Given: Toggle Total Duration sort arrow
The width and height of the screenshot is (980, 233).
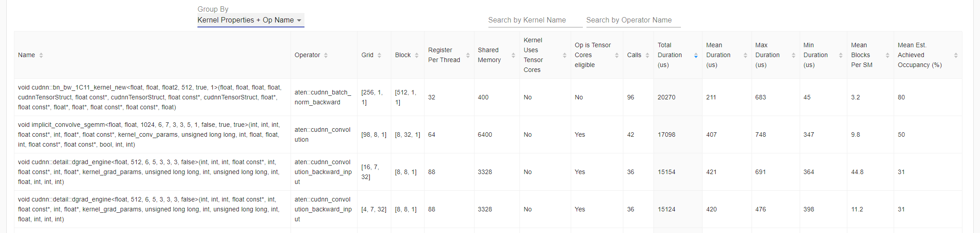Looking at the screenshot, I should click(696, 55).
